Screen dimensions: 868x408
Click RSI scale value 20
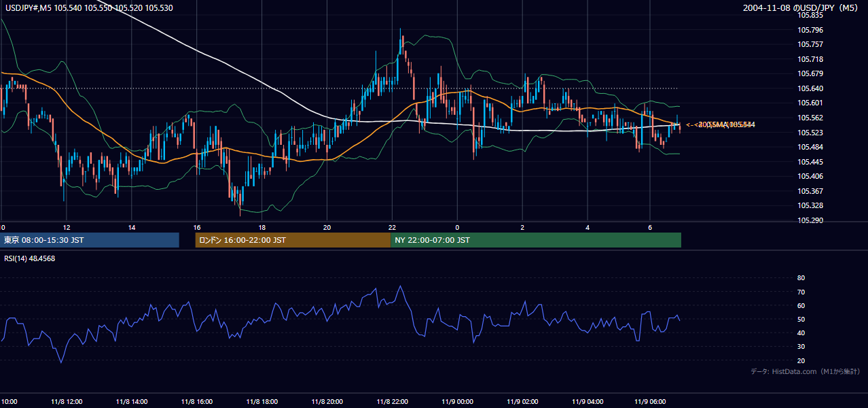[x=801, y=360]
